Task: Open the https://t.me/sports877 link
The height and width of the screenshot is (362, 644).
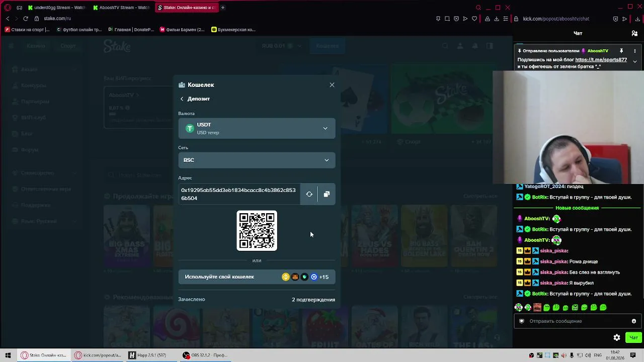Action: click(x=601, y=60)
